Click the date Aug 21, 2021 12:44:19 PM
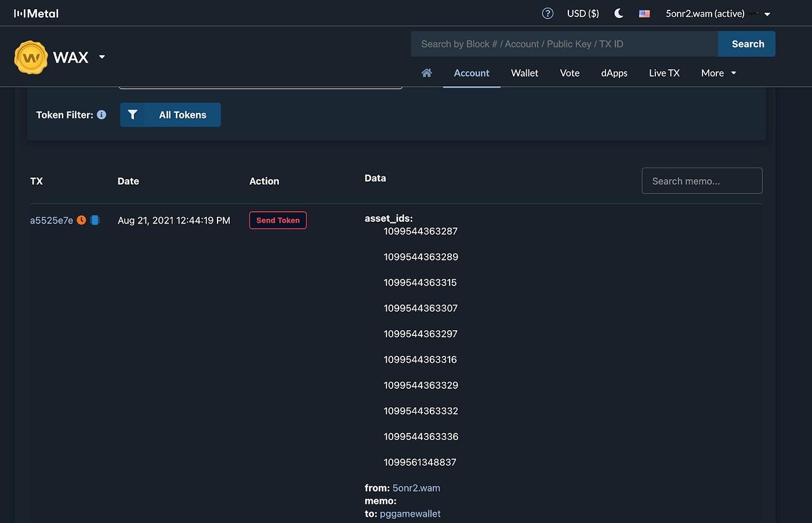The height and width of the screenshot is (523, 812). [174, 221]
